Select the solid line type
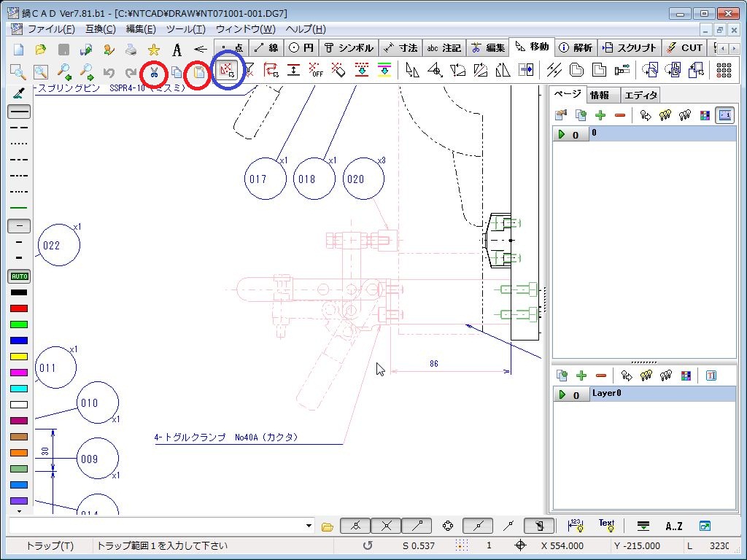The image size is (747, 560). (x=19, y=112)
